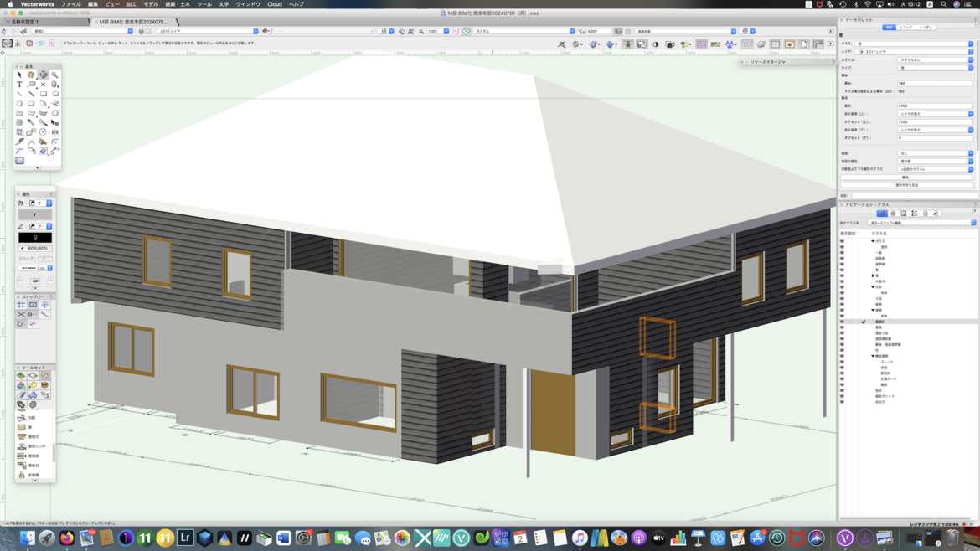Switch to レコード tab in data palette

pos(906,28)
